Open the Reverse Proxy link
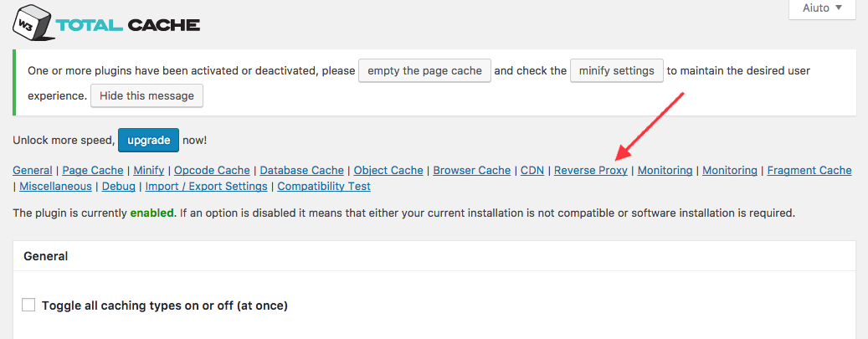Screen dimensions: 868x339 pos(591,171)
